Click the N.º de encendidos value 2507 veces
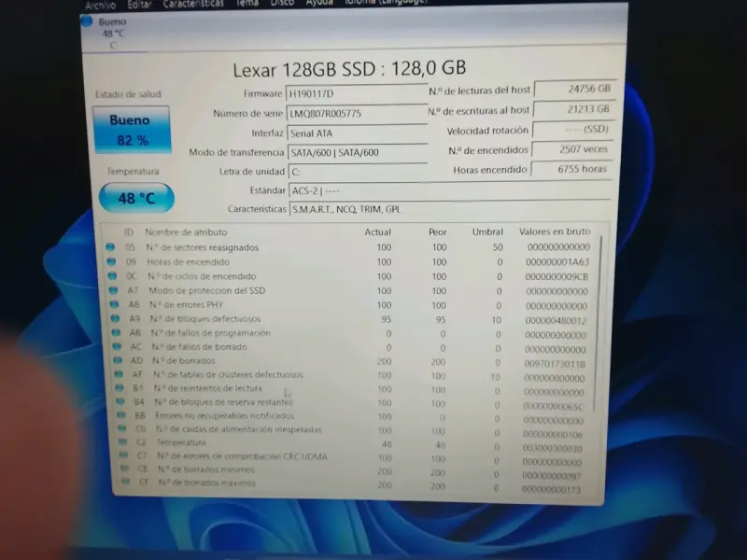747x560 pixels. [571, 149]
